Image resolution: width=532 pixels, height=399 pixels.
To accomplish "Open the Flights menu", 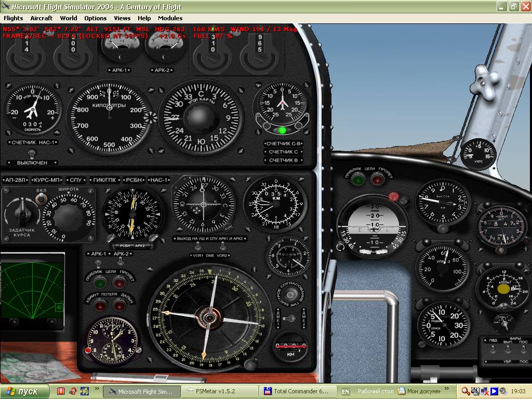I will pos(13,18).
